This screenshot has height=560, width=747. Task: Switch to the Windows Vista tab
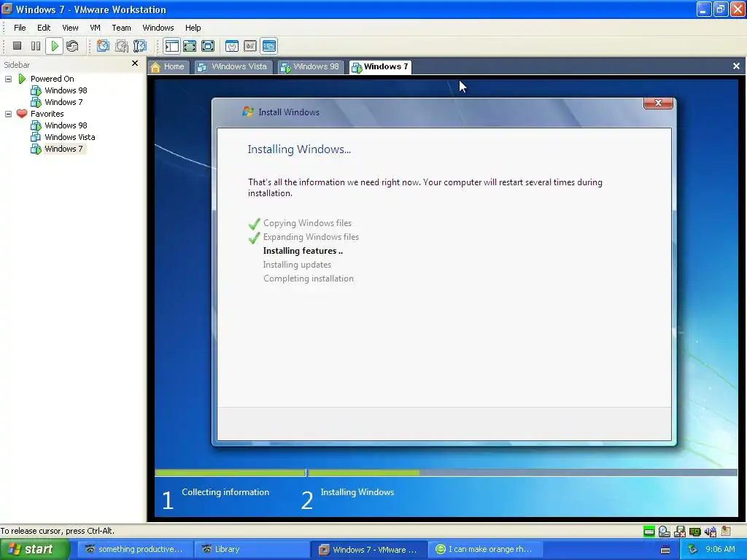coord(233,66)
